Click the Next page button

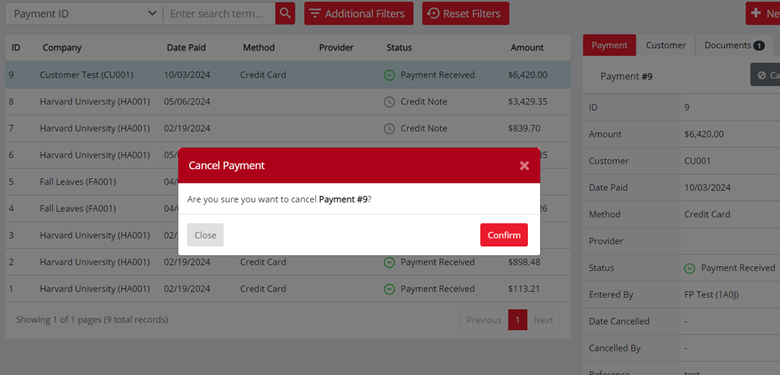(543, 320)
